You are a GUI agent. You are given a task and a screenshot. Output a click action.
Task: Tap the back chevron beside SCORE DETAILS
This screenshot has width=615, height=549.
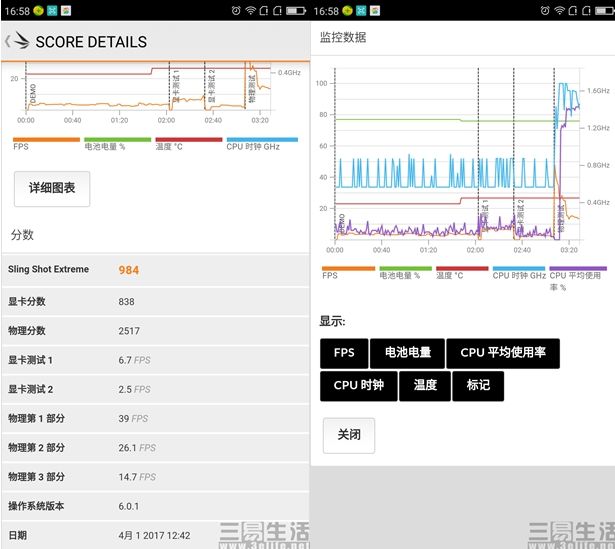pyautogui.click(x=7, y=41)
